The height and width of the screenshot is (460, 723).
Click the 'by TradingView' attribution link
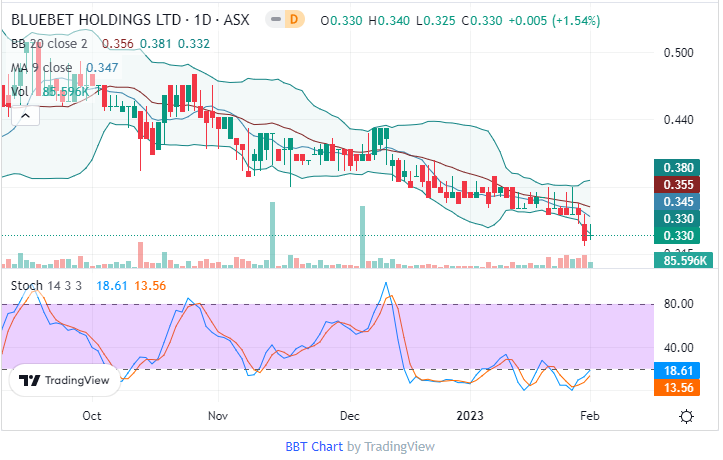point(391,447)
